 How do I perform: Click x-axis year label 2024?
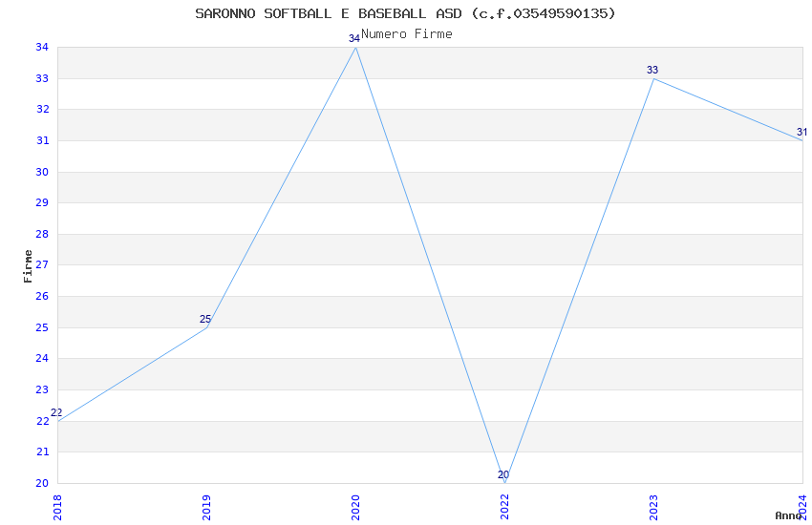pos(803,507)
